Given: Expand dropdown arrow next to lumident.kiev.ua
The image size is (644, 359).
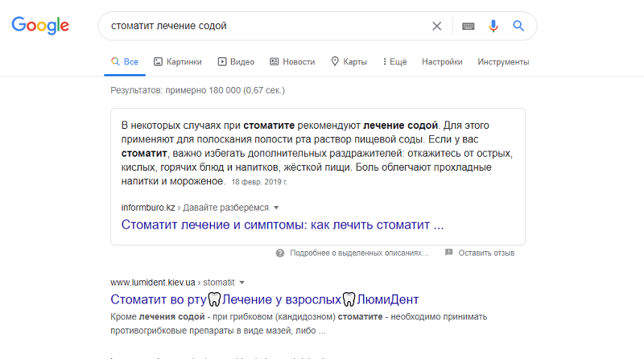Looking at the screenshot, I should [242, 283].
